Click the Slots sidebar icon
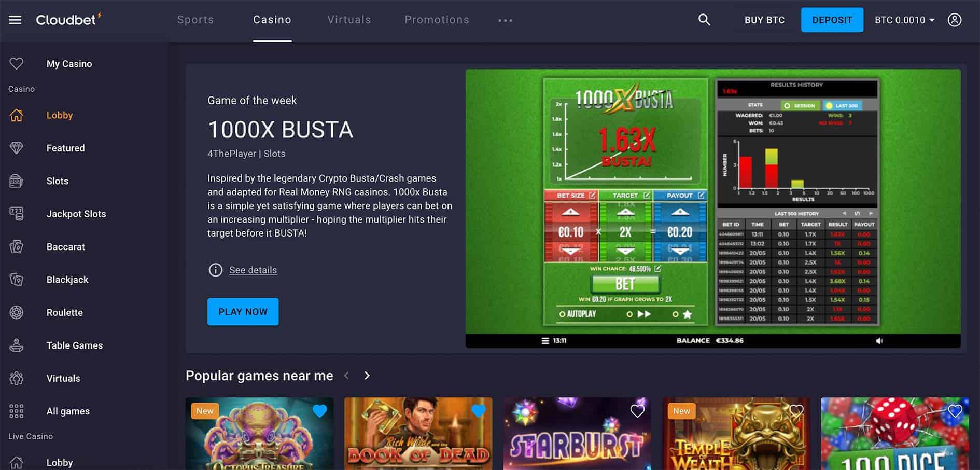Screen dimensions: 980x470 tap(17, 181)
